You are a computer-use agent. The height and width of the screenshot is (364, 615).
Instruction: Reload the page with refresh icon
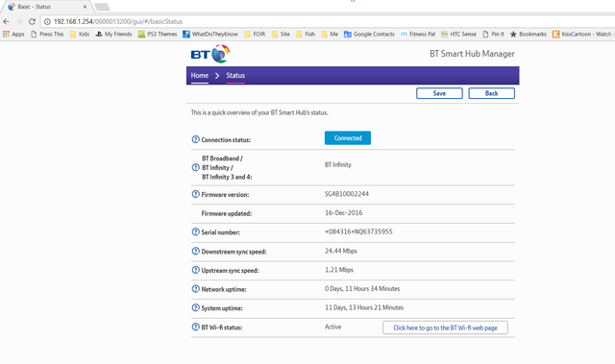[32, 21]
